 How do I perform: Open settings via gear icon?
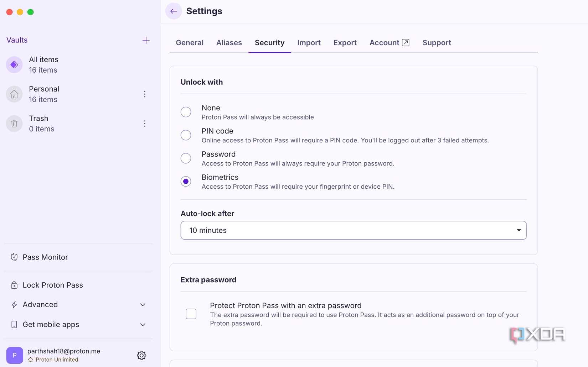click(x=141, y=355)
